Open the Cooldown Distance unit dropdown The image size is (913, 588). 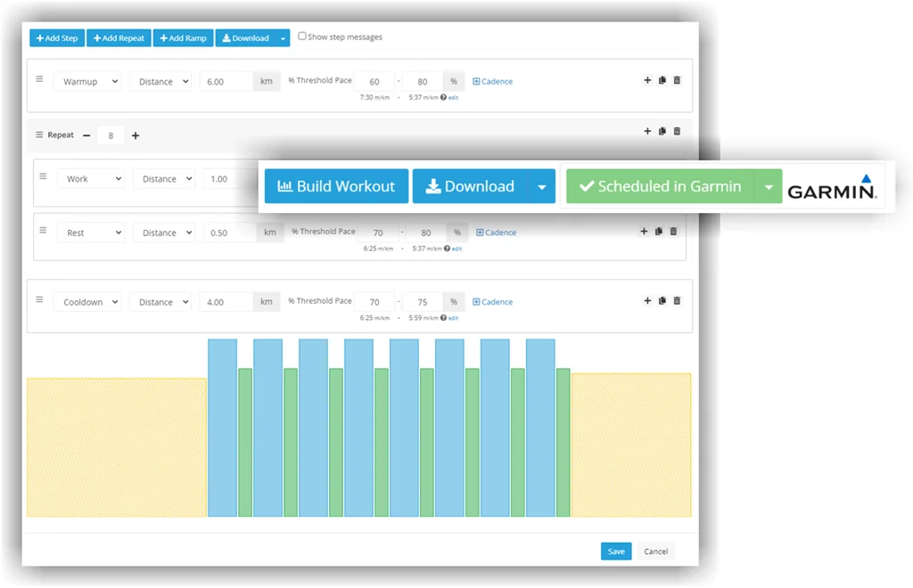tap(160, 303)
